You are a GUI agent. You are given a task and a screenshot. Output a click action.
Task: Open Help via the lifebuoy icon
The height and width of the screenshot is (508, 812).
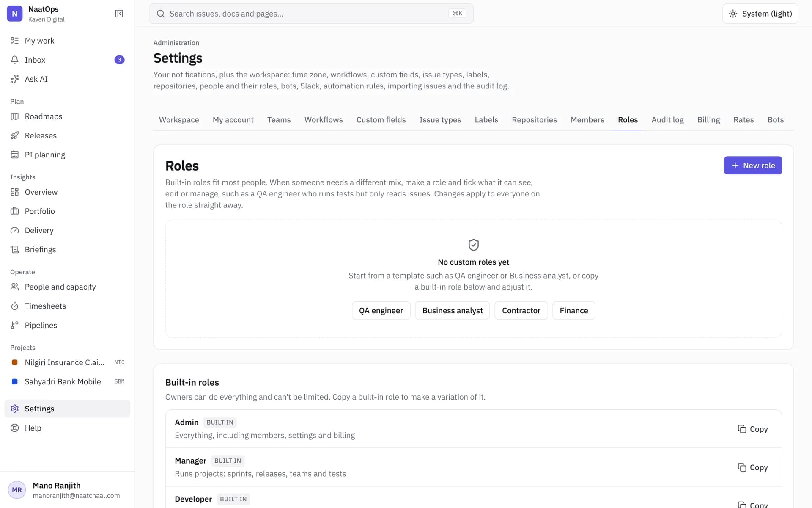tap(15, 428)
